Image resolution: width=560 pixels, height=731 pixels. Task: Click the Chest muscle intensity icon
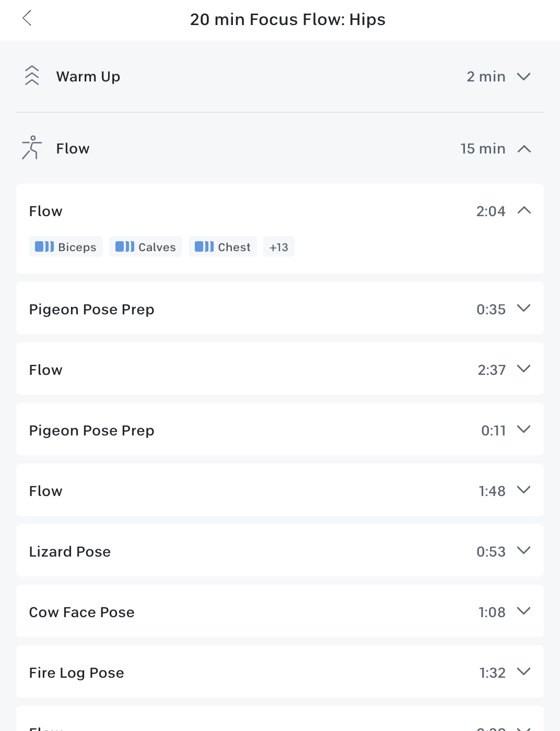204,246
